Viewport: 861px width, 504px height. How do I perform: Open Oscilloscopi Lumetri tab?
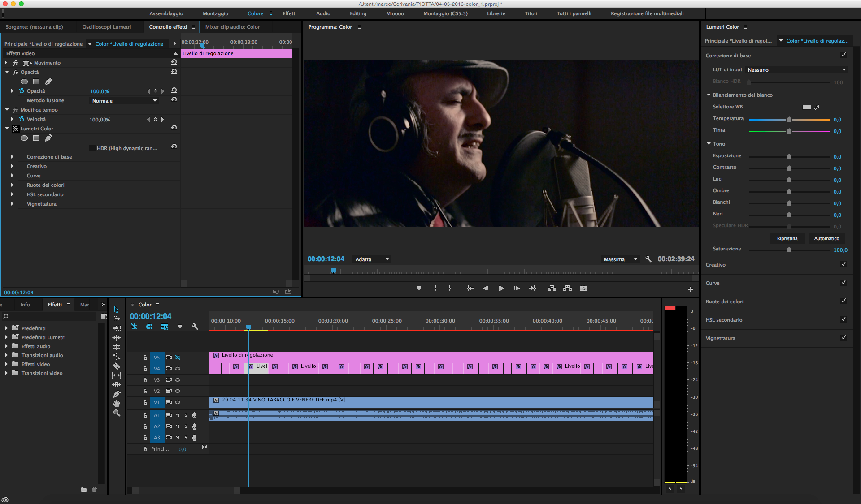(x=107, y=27)
